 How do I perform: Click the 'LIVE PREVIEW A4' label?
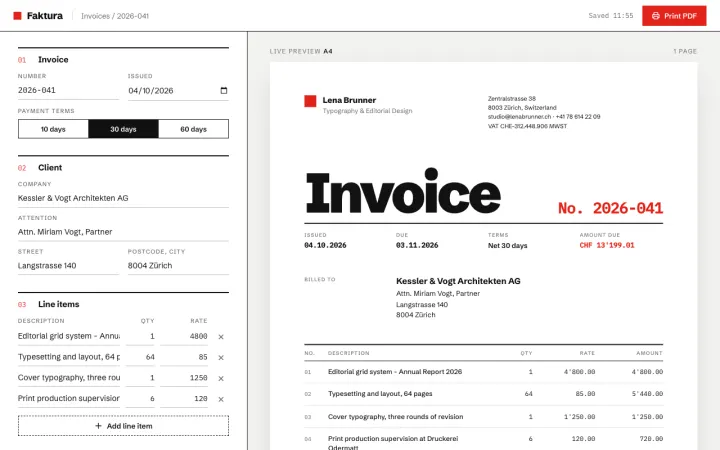[x=301, y=51]
